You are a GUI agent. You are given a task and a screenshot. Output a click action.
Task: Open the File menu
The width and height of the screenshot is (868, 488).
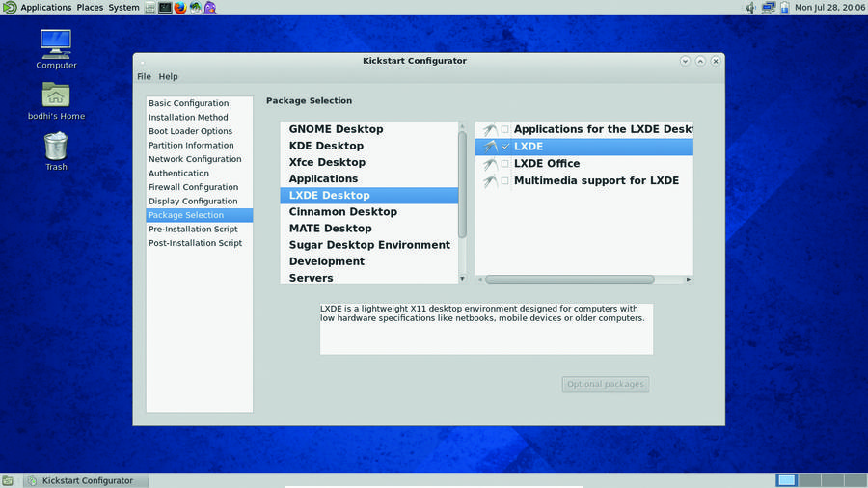pyautogui.click(x=144, y=76)
